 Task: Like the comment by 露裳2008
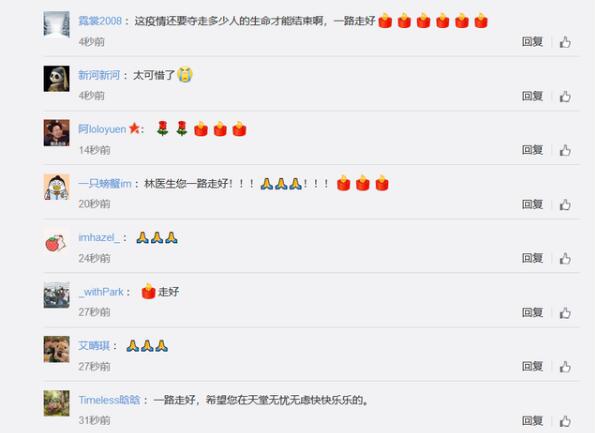tap(565, 42)
